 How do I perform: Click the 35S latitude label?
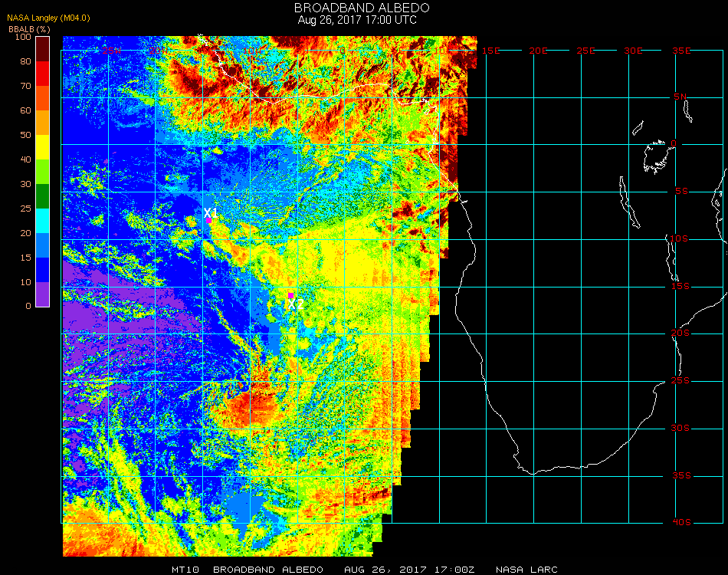(x=681, y=475)
